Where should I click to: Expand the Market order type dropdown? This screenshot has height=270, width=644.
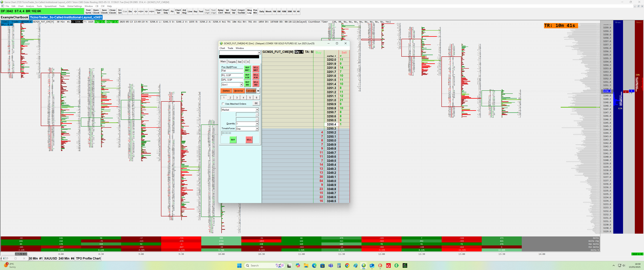257,110
